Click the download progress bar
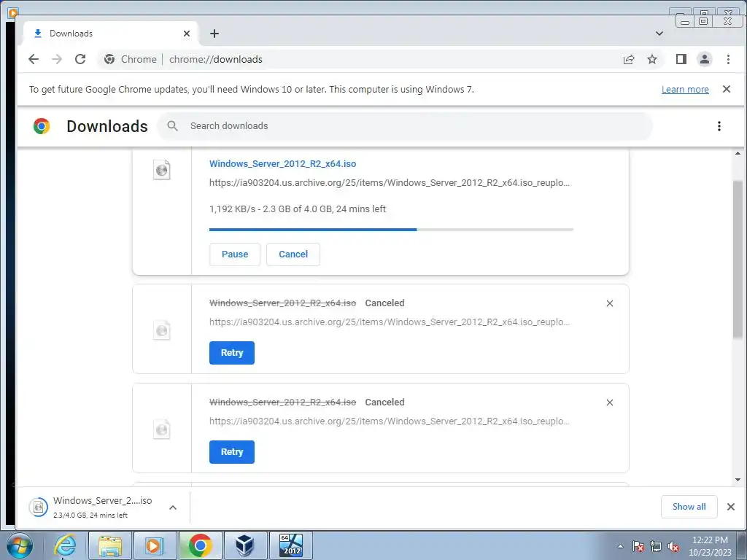 [391, 230]
